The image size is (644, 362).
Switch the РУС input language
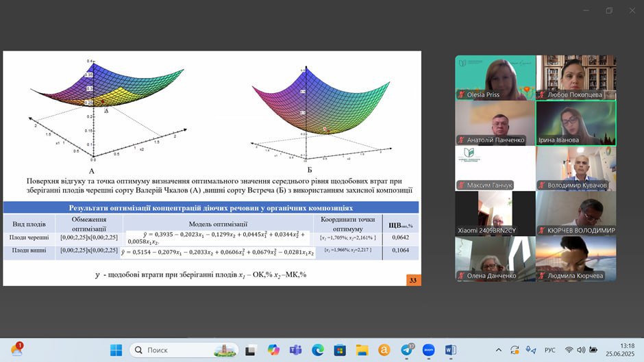[550, 350]
